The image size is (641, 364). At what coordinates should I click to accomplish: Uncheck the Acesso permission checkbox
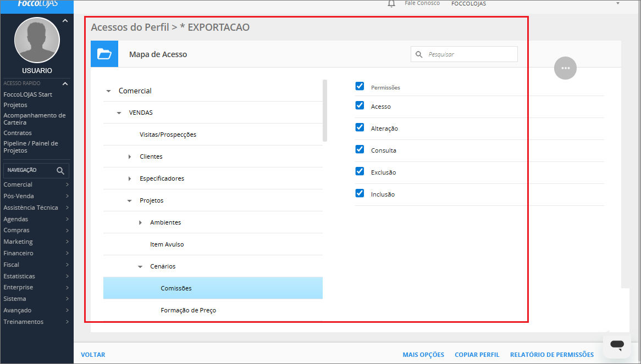(360, 105)
